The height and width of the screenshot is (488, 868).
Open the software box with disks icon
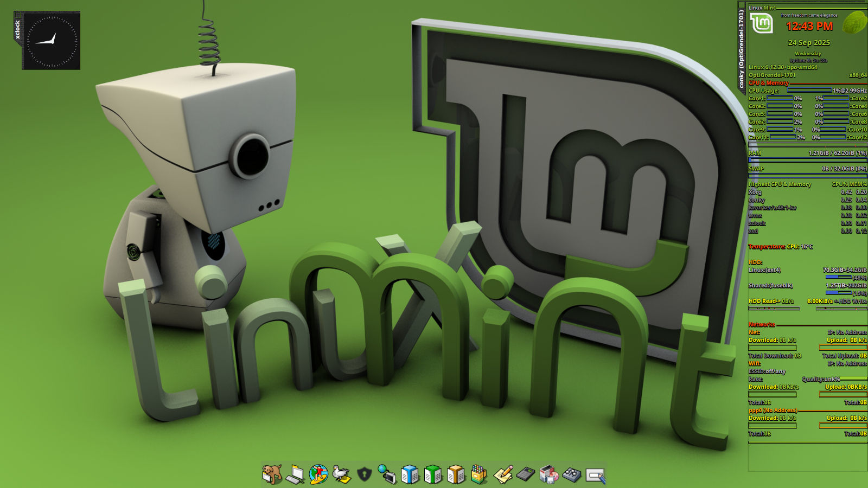click(x=548, y=474)
